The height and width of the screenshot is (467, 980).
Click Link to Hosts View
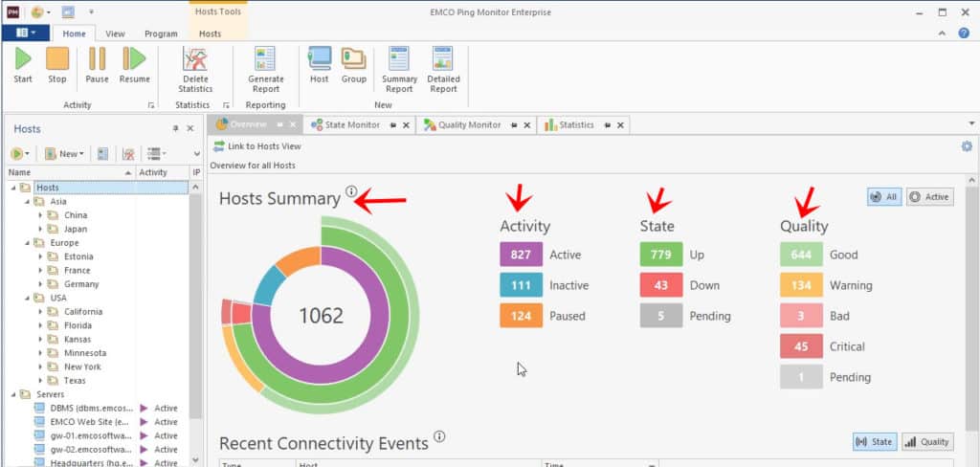point(256,146)
